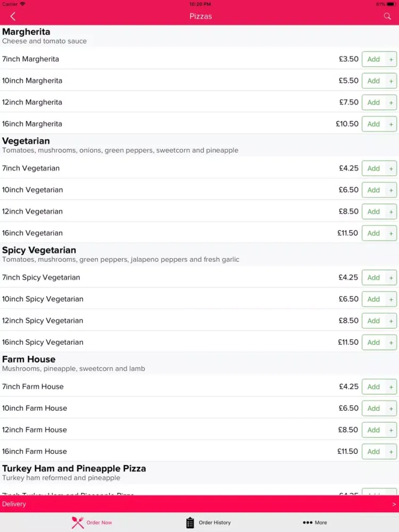Add 12inch Margherita to order
The height and width of the screenshot is (532, 399).
[x=373, y=103]
